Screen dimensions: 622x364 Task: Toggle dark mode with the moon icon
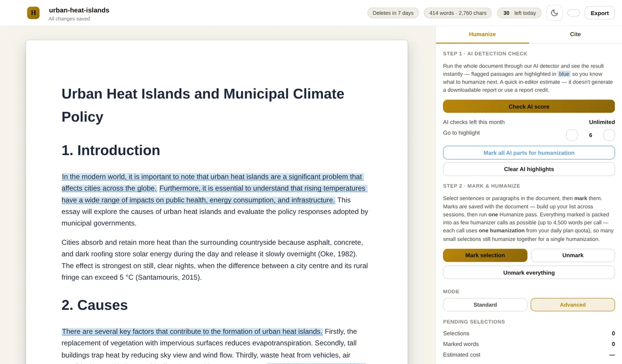coord(554,13)
